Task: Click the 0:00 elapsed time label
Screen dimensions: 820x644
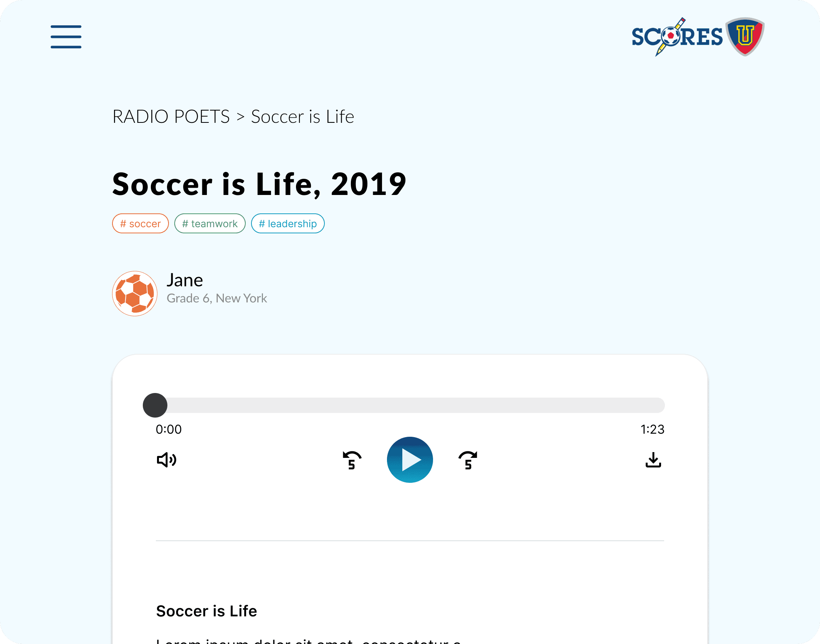Action: coord(169,429)
